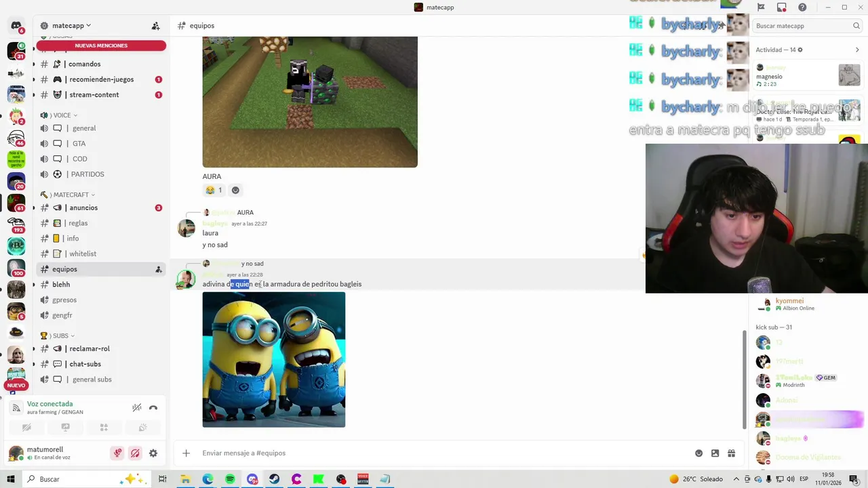The width and height of the screenshot is (868, 488).
Task: Open the gift or apps icon in message bar
Action: 731,453
